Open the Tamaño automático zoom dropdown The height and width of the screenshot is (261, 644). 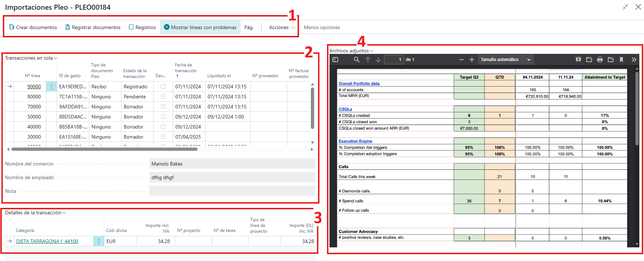(x=506, y=60)
